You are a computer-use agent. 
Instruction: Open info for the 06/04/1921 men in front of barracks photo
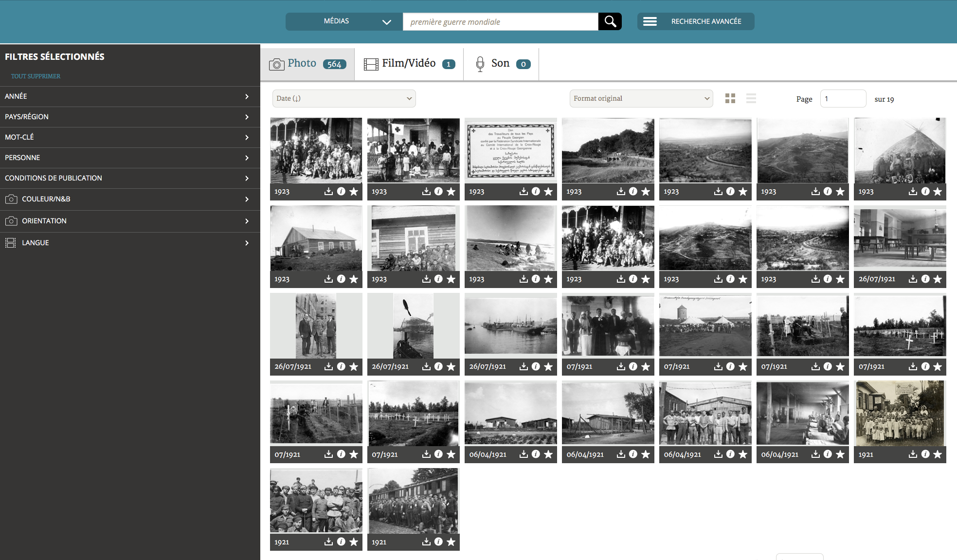point(730,454)
